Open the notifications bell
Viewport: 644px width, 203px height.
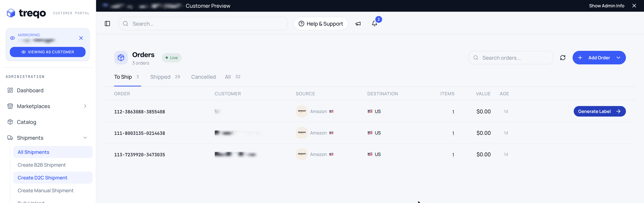point(374,24)
